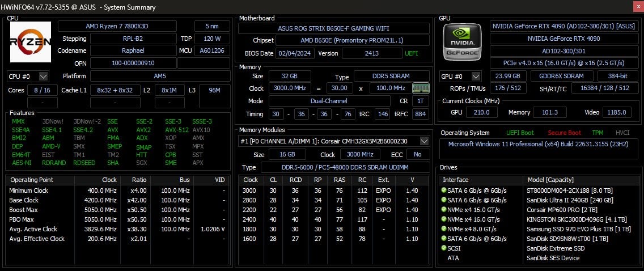Image resolution: width=644 pixels, height=271 pixels.
Task: Click the BIOS Date 02/04/2024 field
Action: (295, 53)
